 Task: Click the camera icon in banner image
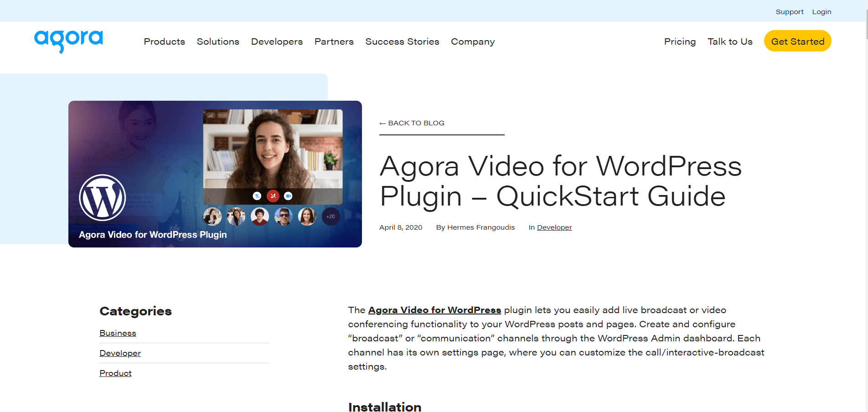tap(288, 196)
